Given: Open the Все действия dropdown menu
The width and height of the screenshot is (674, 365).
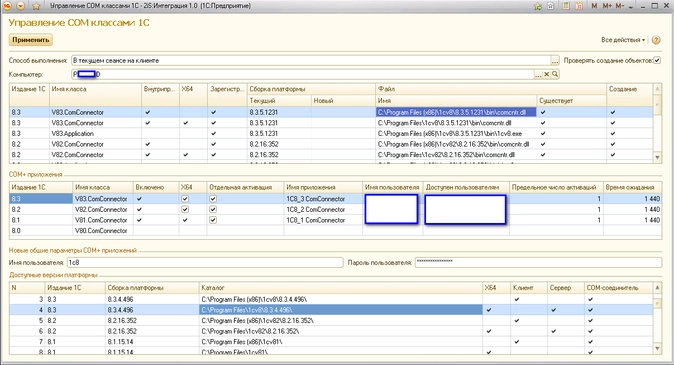Looking at the screenshot, I should (x=623, y=40).
